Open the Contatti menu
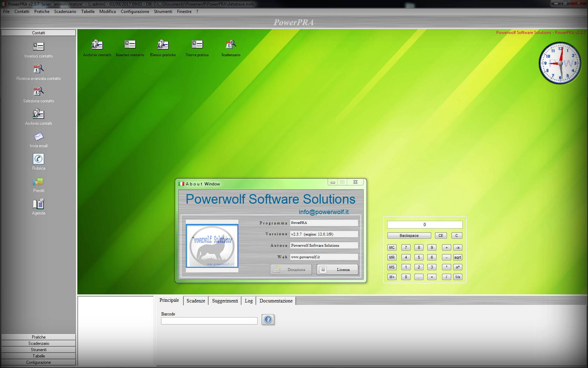The image size is (588, 368). point(22,12)
